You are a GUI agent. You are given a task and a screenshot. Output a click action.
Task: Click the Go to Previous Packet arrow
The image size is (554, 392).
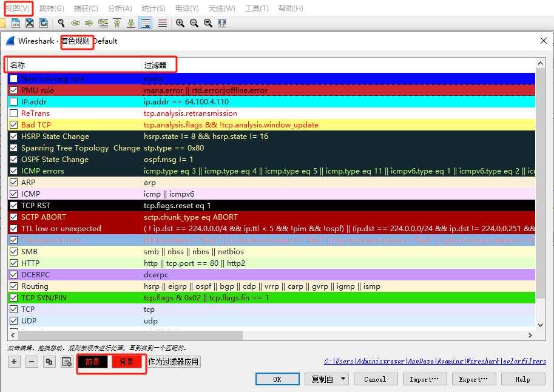76,22
